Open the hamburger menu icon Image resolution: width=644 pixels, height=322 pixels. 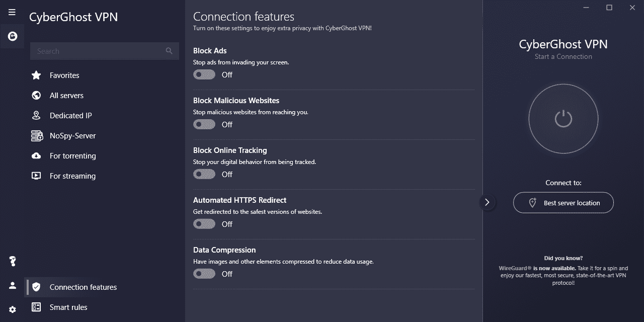tap(12, 12)
